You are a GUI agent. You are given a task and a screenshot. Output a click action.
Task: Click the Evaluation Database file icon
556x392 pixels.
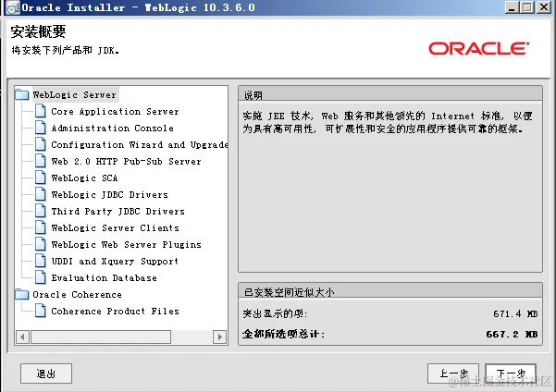[41, 277]
